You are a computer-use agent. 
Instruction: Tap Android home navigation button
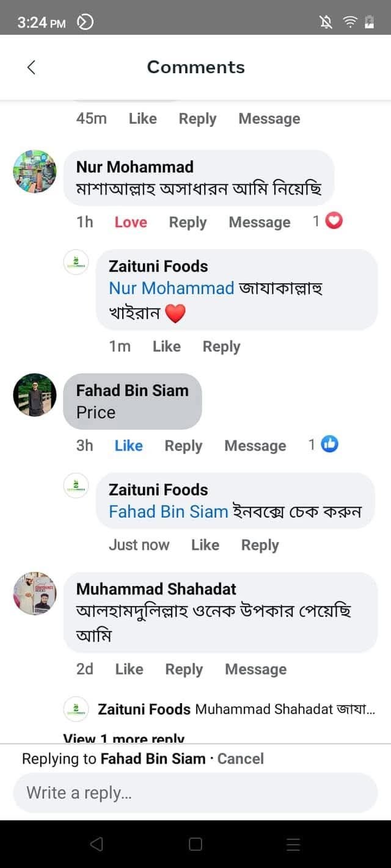(195, 844)
